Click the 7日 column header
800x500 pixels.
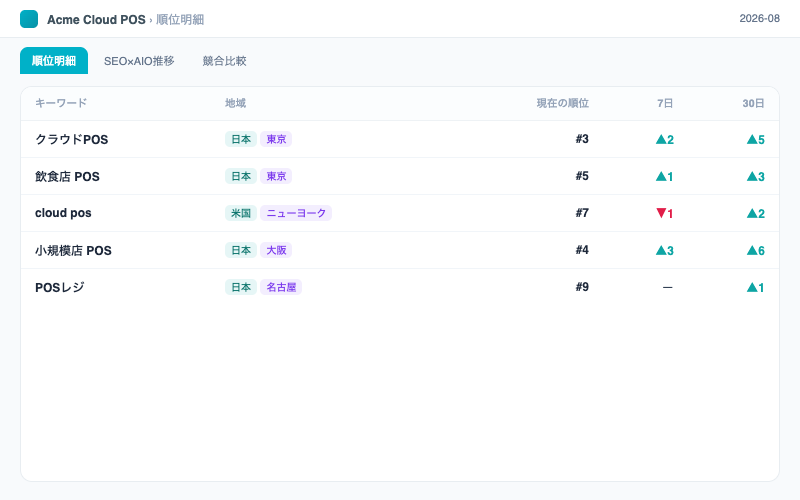[665, 103]
